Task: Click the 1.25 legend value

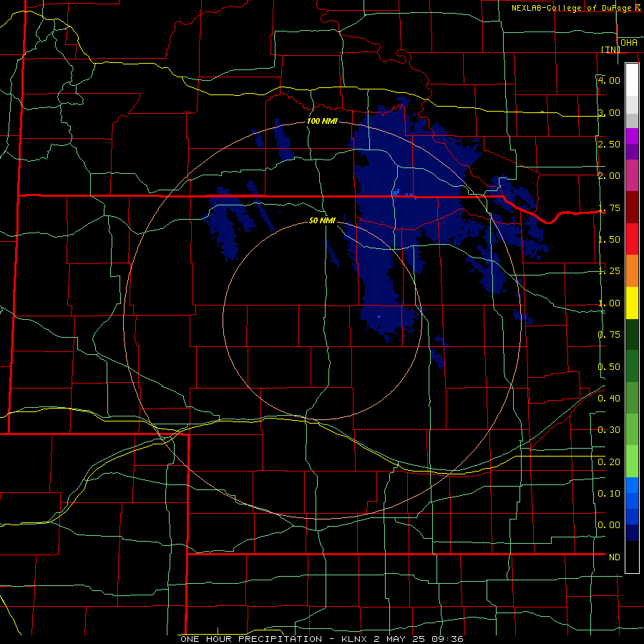Action: [609, 271]
